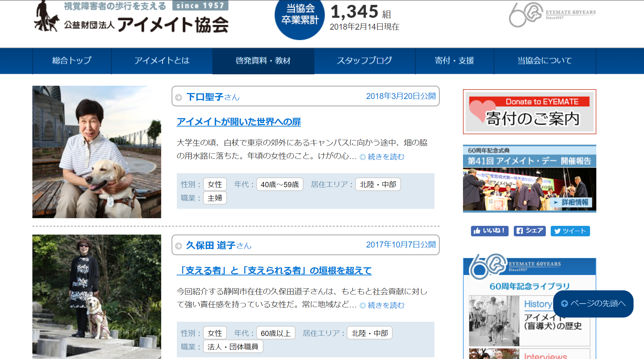Open 第41回 アイメイト・デー 開催報告 banner
644x359 pixels.
tap(529, 178)
